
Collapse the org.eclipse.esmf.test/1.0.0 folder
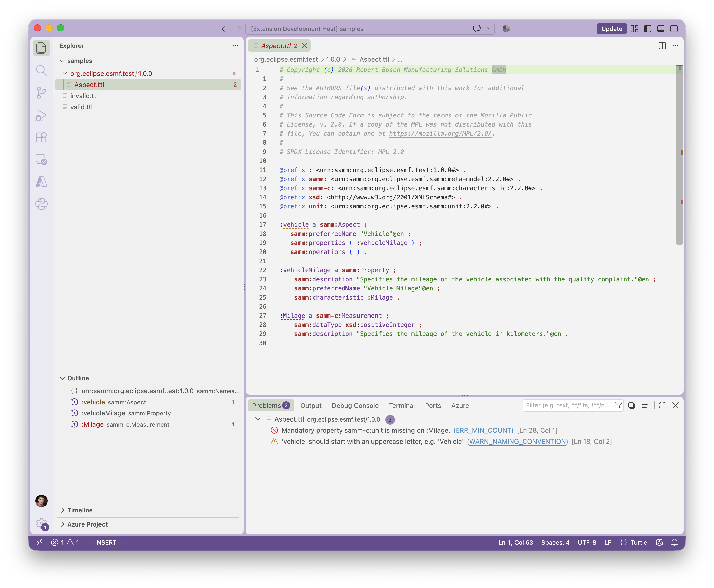pos(65,73)
